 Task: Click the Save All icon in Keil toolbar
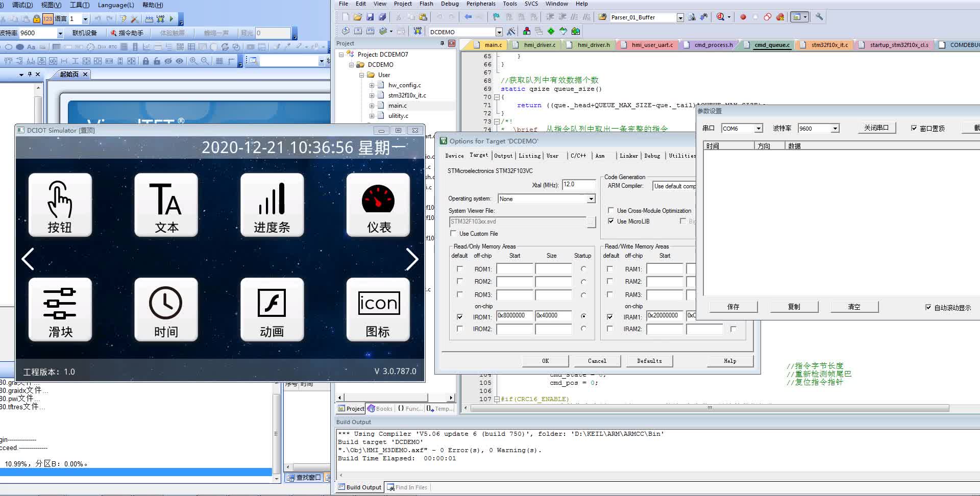point(382,17)
